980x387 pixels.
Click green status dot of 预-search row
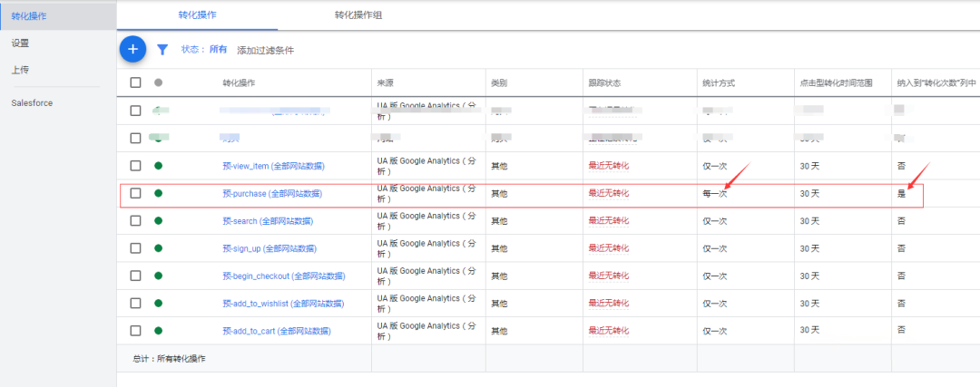(158, 221)
